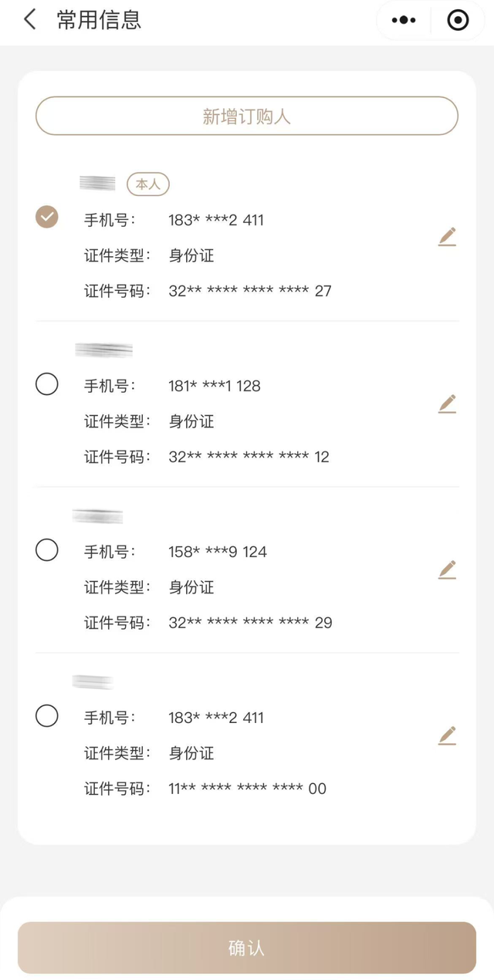Select the contact with phone 181* ***1 128
The image size is (494, 980).
[46, 384]
